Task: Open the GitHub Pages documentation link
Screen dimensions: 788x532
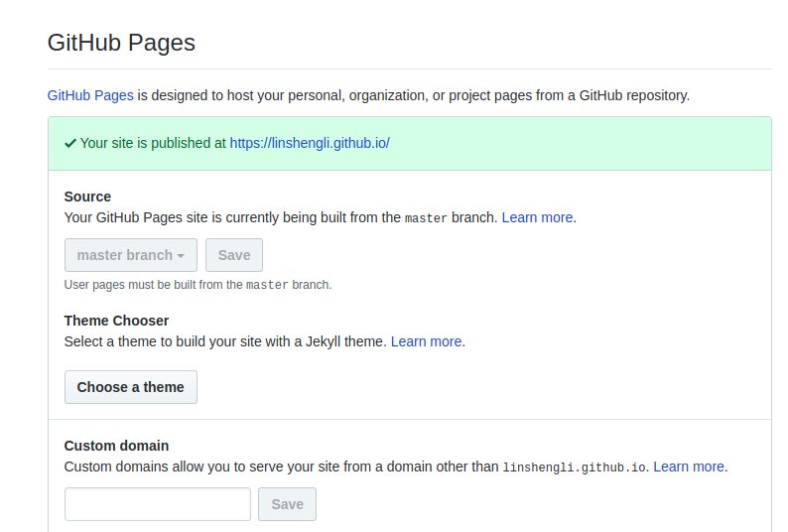Action: (90, 95)
